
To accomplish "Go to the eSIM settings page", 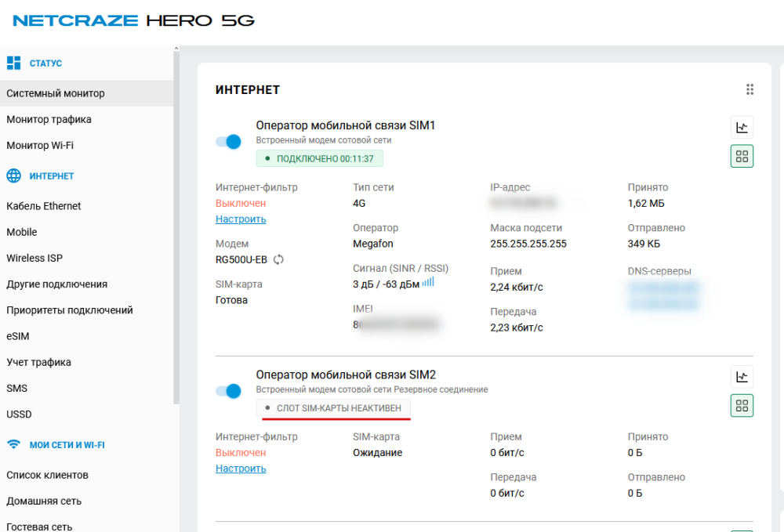I will [x=18, y=336].
